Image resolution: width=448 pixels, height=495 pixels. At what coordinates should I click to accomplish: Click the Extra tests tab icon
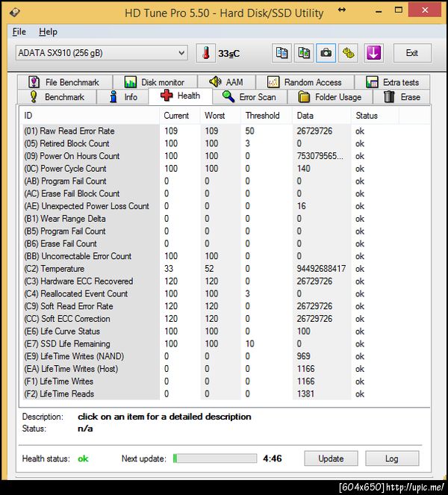[373, 82]
